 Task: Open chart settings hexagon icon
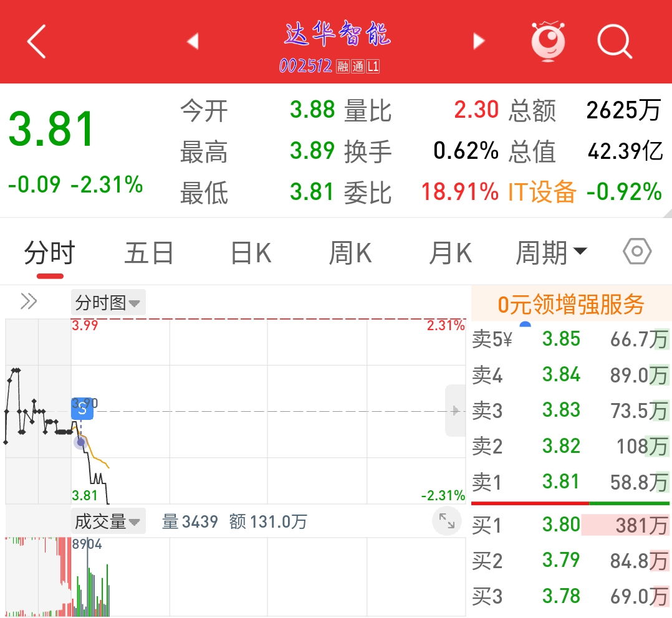(x=637, y=252)
